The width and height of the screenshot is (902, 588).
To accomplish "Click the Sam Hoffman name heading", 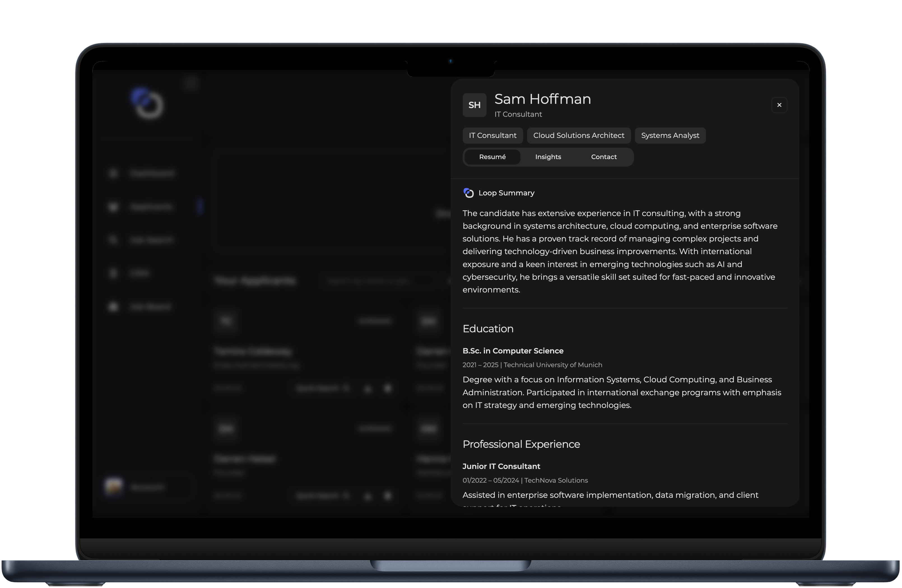I will tap(542, 99).
